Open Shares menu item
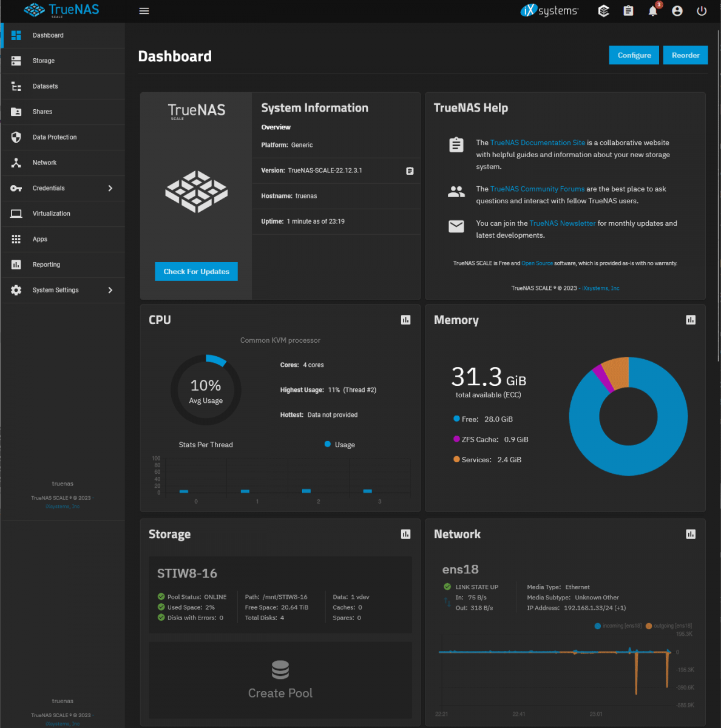 click(63, 112)
